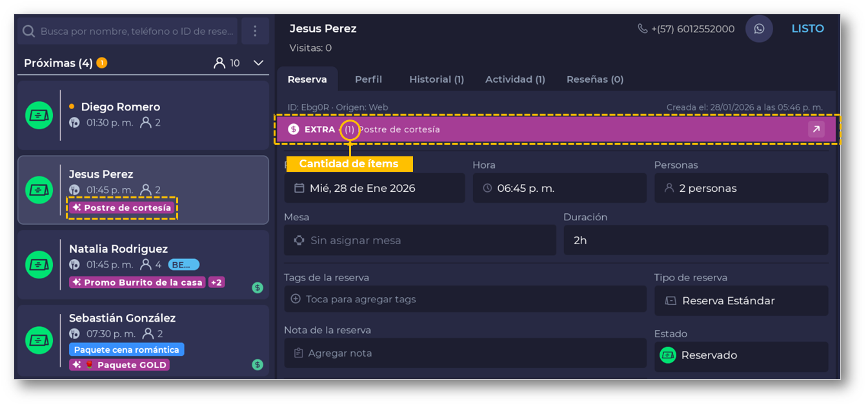Collapse the Próximas reservations list
Viewport: 868px width, 407px height.
pos(258,63)
